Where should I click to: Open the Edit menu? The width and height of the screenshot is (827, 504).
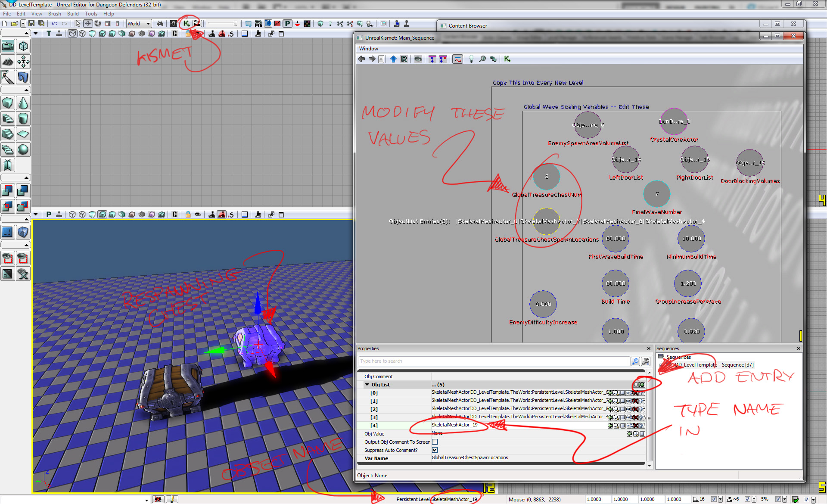[x=21, y=14]
